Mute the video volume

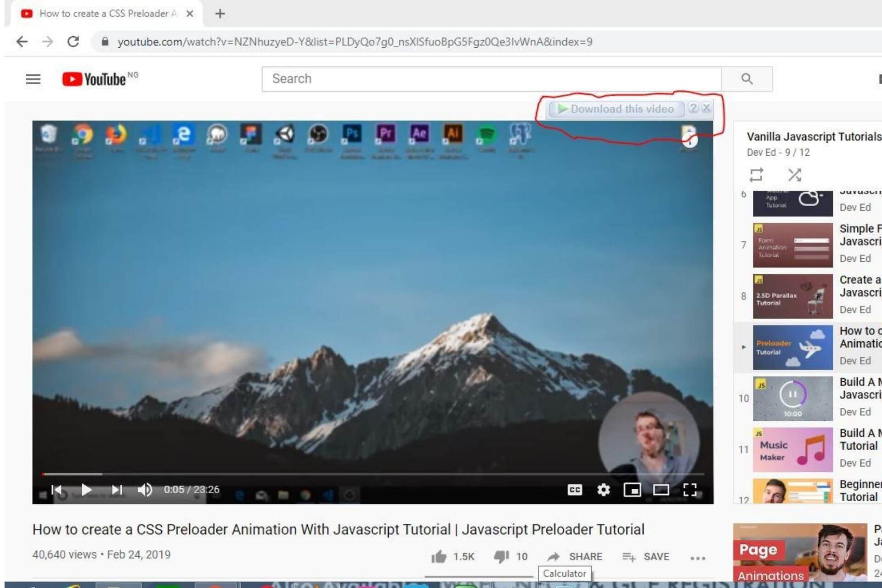tap(145, 490)
